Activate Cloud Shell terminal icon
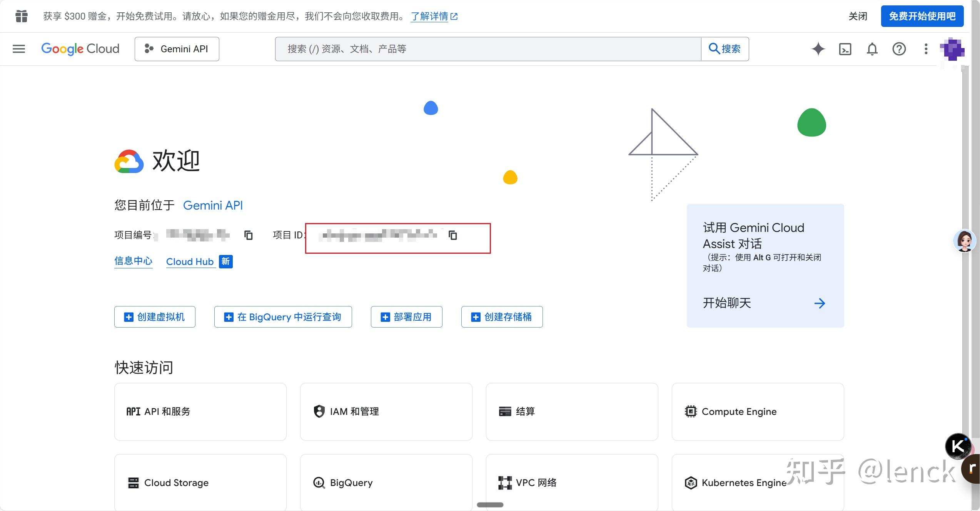The height and width of the screenshot is (511, 980). pos(845,49)
